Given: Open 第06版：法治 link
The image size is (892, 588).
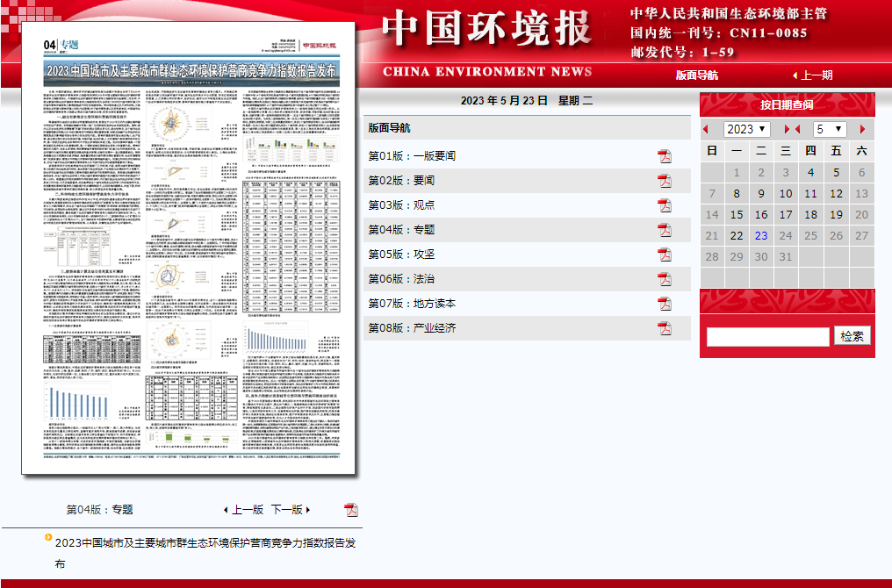Looking at the screenshot, I should tap(401, 278).
